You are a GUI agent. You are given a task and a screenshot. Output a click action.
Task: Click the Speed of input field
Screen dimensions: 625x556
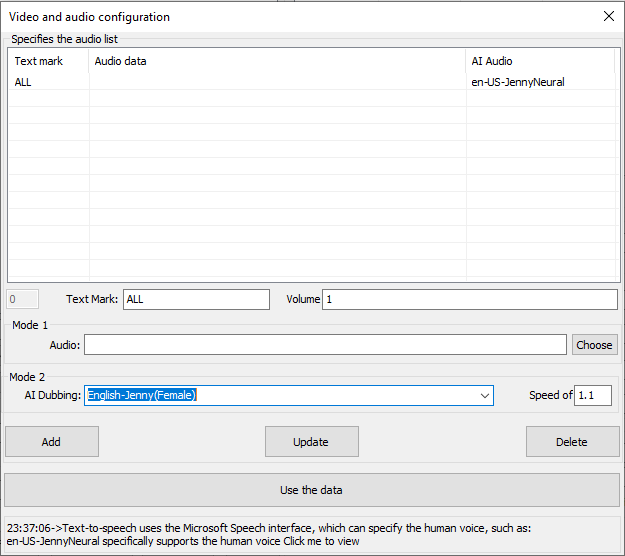[x=593, y=396]
